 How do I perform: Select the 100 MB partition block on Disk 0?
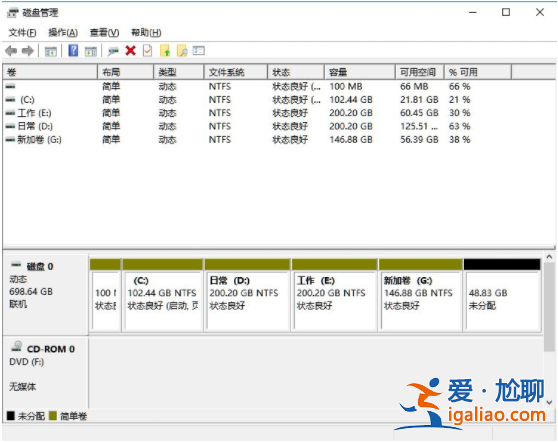[105, 295]
